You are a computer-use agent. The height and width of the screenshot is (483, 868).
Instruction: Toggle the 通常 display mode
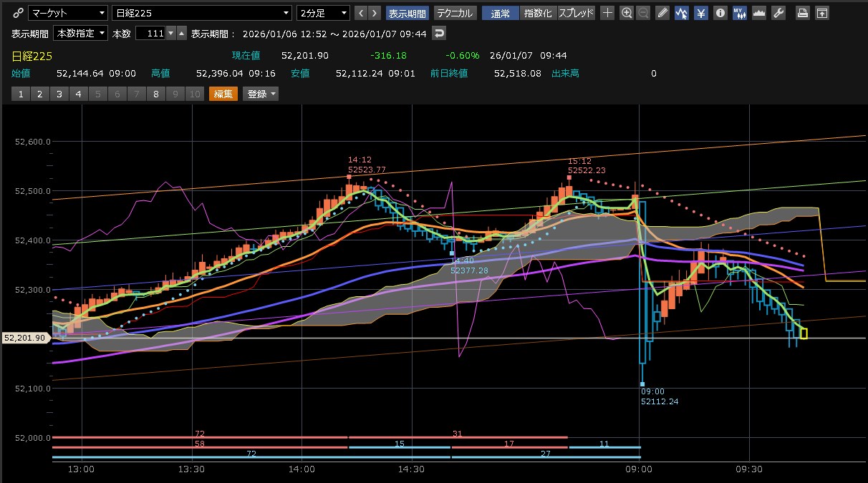(500, 13)
